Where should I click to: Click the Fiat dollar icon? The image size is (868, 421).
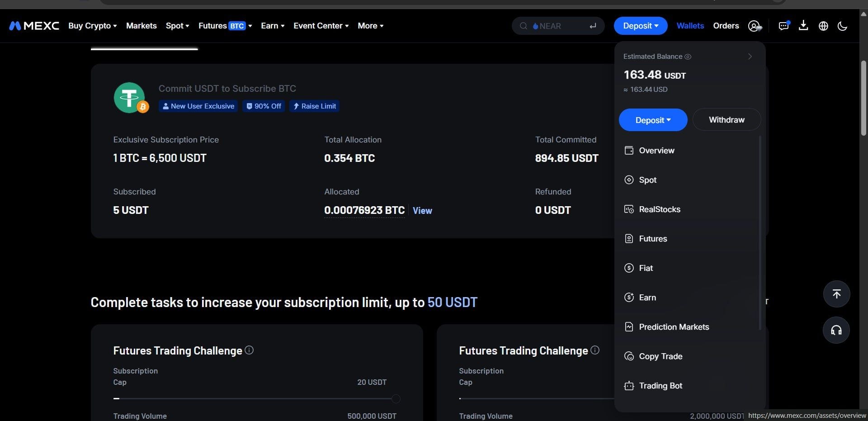(629, 268)
